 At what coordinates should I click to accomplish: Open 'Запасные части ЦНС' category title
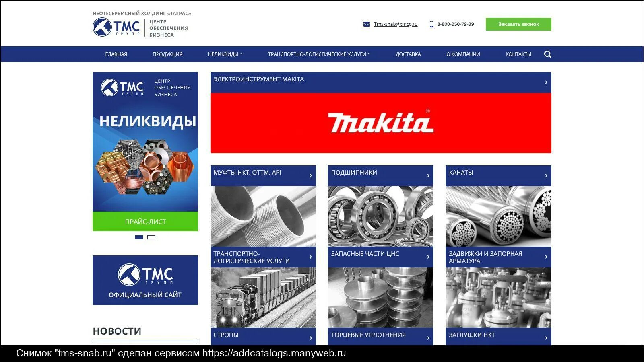[365, 254]
